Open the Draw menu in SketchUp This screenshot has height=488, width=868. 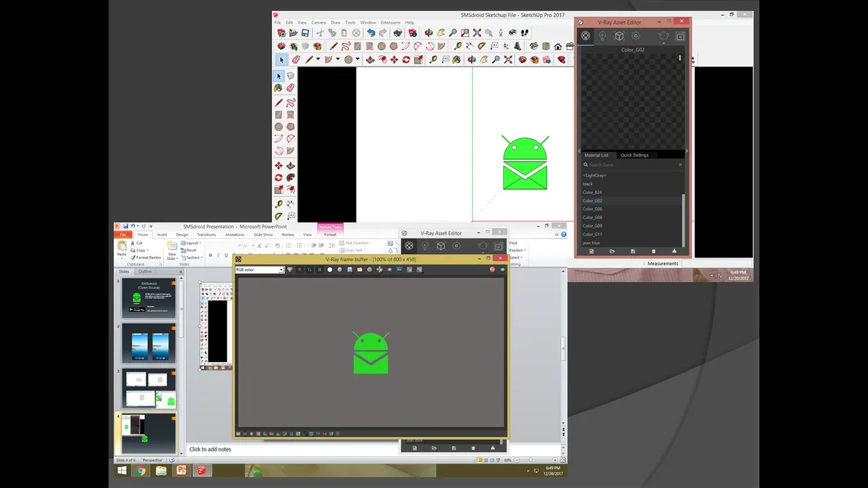point(336,22)
